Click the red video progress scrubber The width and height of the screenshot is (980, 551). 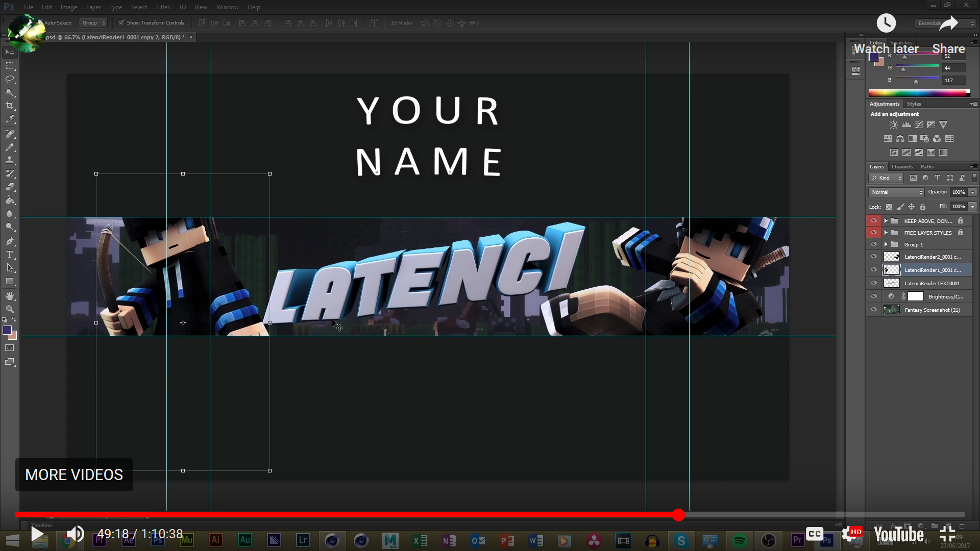point(678,515)
